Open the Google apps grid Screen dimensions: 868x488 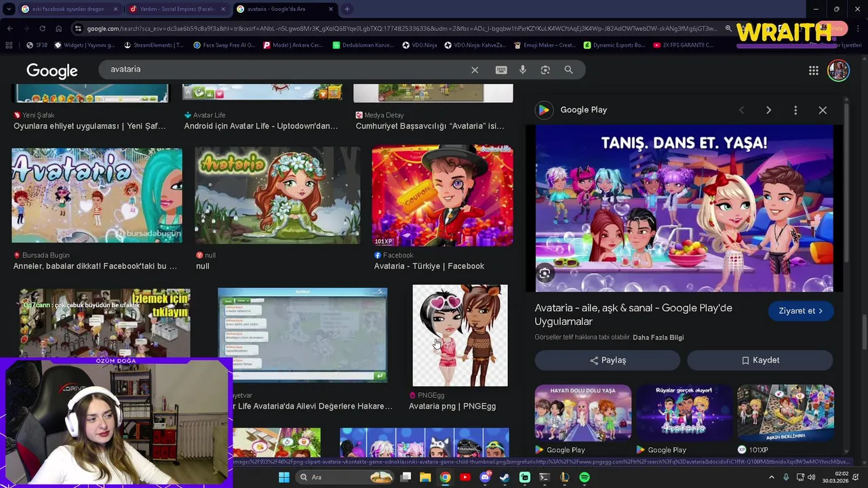(x=814, y=70)
